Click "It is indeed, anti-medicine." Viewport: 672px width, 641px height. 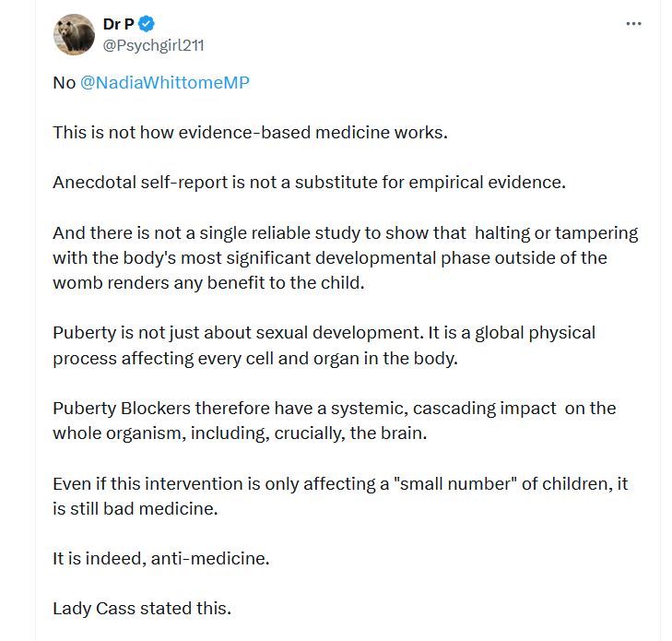[161, 558]
